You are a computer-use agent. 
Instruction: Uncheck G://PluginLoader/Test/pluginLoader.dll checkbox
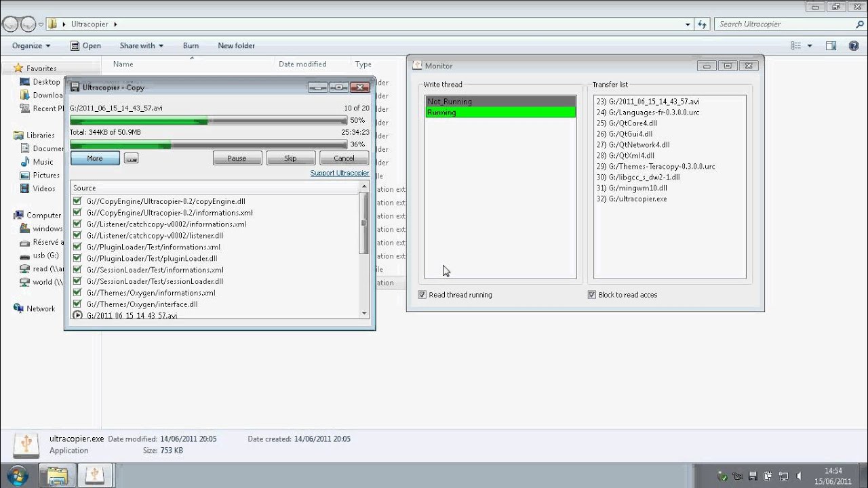tap(77, 258)
